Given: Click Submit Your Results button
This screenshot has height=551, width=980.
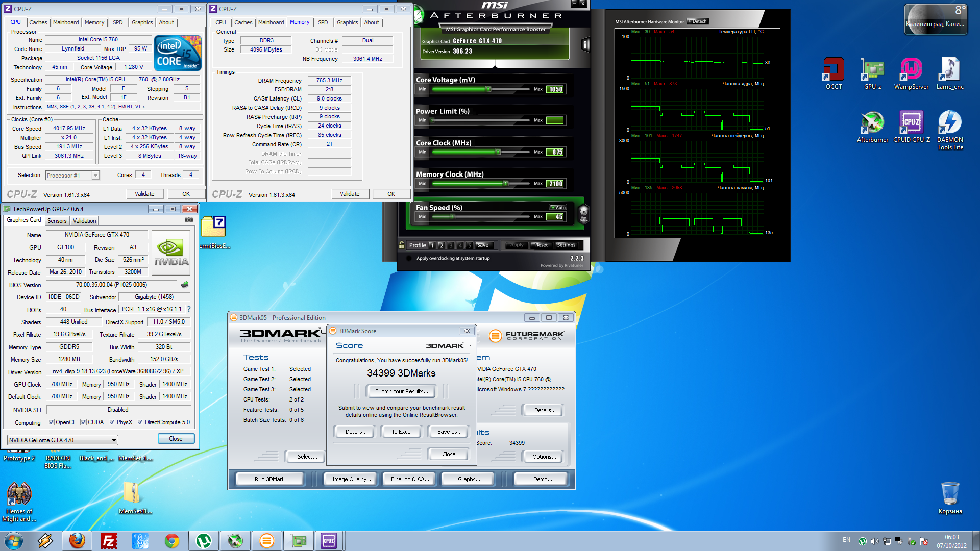Looking at the screenshot, I should click(x=401, y=391).
